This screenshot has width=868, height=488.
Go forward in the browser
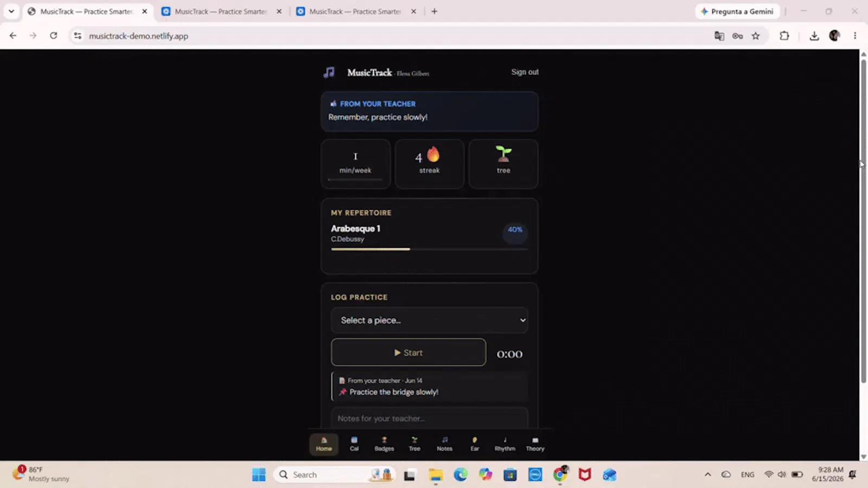tap(33, 36)
